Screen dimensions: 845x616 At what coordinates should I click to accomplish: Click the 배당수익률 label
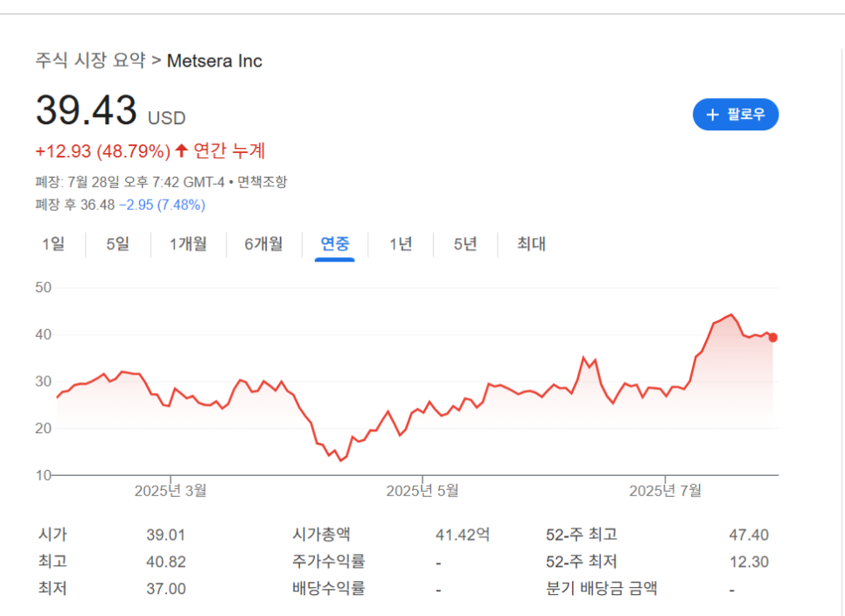click(329, 588)
